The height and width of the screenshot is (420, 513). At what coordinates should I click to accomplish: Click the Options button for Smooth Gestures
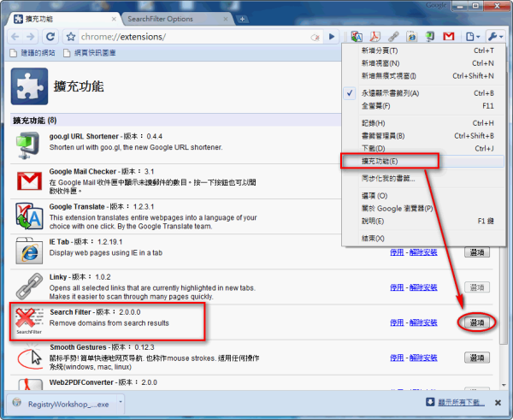(x=477, y=358)
